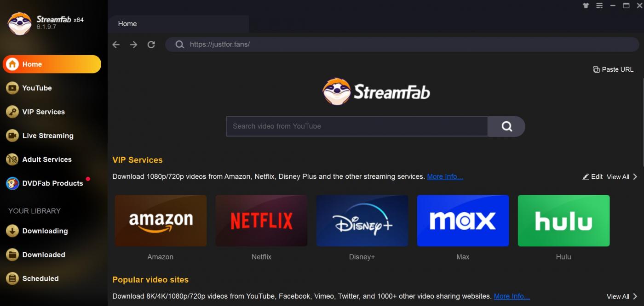Screen dimensions: 644x306
Task: Open the Live Streaming section
Action: tap(47, 136)
